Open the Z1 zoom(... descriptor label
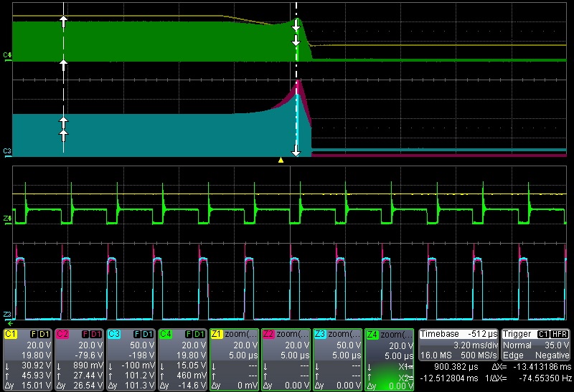 [241, 334]
